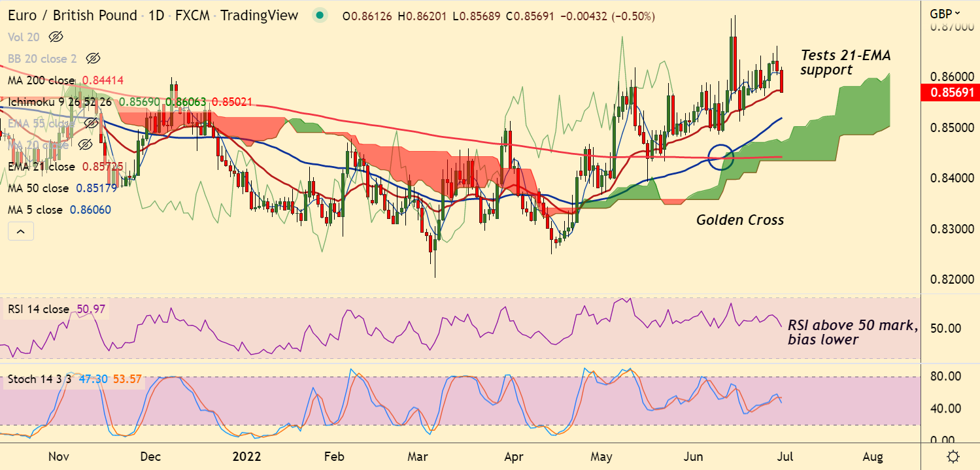Click the Stoch %D value 53.57
980x470 pixels.
coord(127,378)
